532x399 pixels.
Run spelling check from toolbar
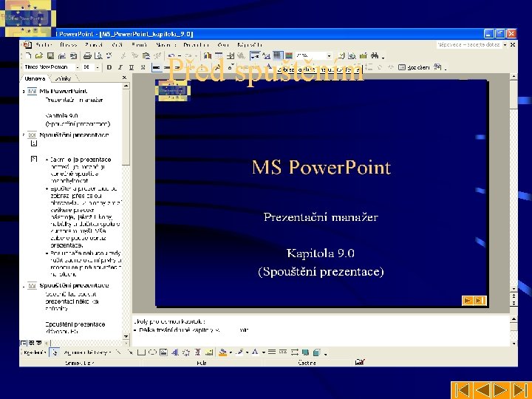pyautogui.click(x=109, y=55)
